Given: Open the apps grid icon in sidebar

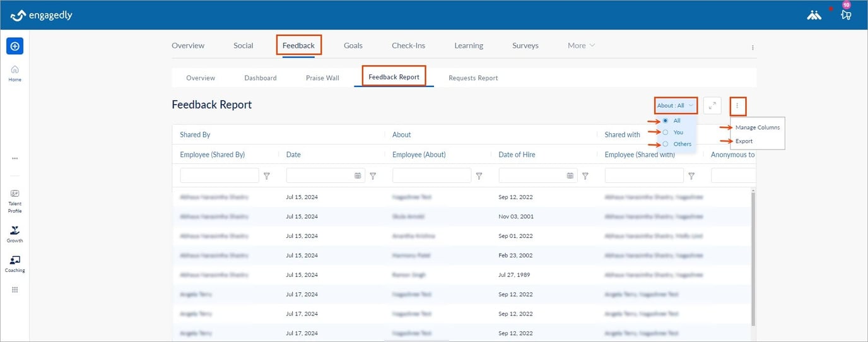Looking at the screenshot, I should click(15, 290).
